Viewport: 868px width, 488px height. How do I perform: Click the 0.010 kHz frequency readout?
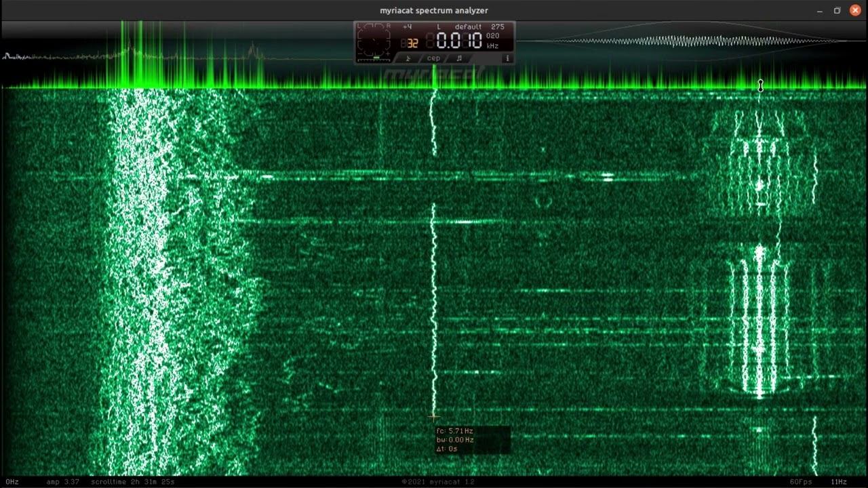coord(459,40)
